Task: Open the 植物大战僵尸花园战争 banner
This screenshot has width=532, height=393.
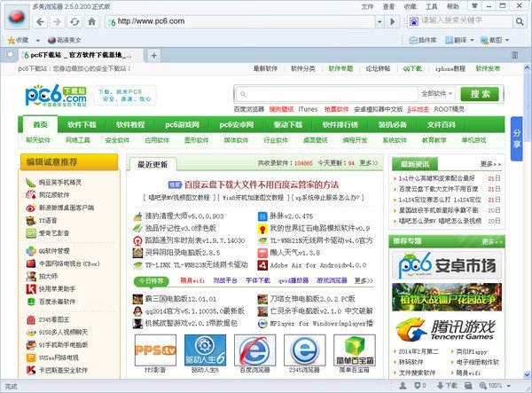Action: [447, 298]
